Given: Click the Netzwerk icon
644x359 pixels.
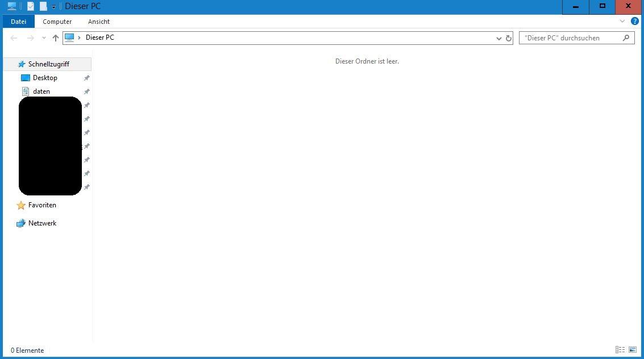Looking at the screenshot, I should click(x=21, y=223).
